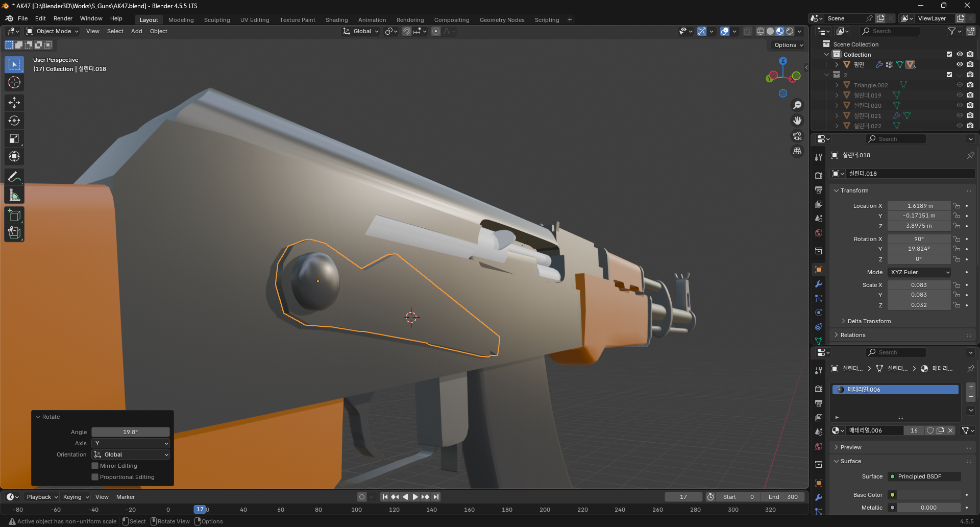This screenshot has width=980, height=527.
Task: Activate the Select Box tool
Action: pyautogui.click(x=14, y=64)
